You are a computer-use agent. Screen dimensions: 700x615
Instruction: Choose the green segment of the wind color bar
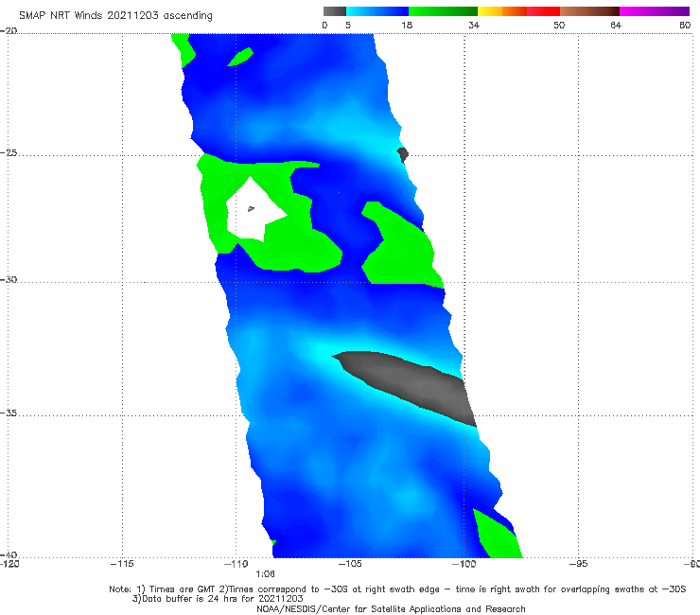[443, 11]
